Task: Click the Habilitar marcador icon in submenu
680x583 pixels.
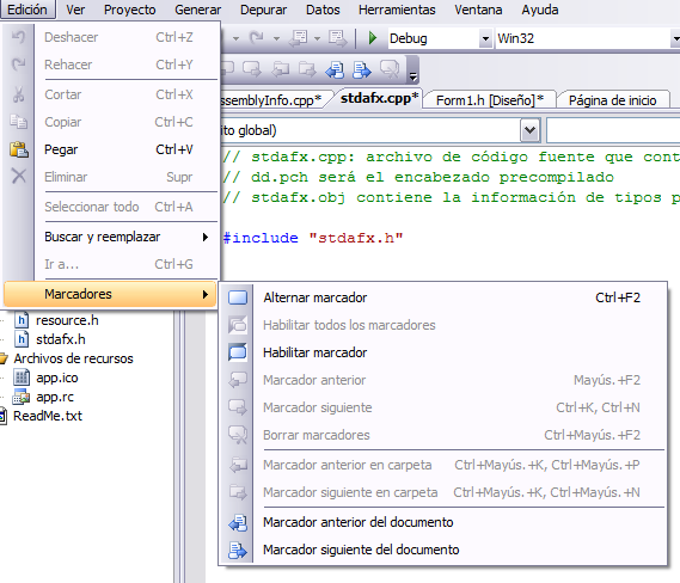Action: [238, 352]
